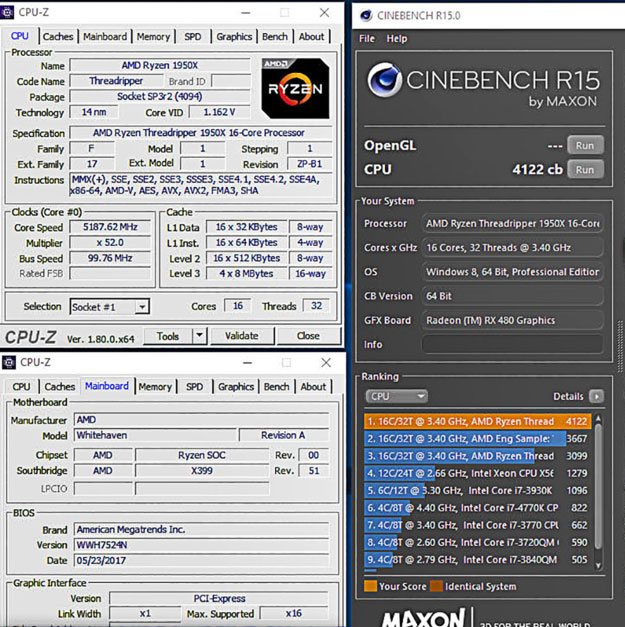The image size is (625, 627).
Task: Switch to Caches tab in top CPU-Z
Action: coord(58,36)
